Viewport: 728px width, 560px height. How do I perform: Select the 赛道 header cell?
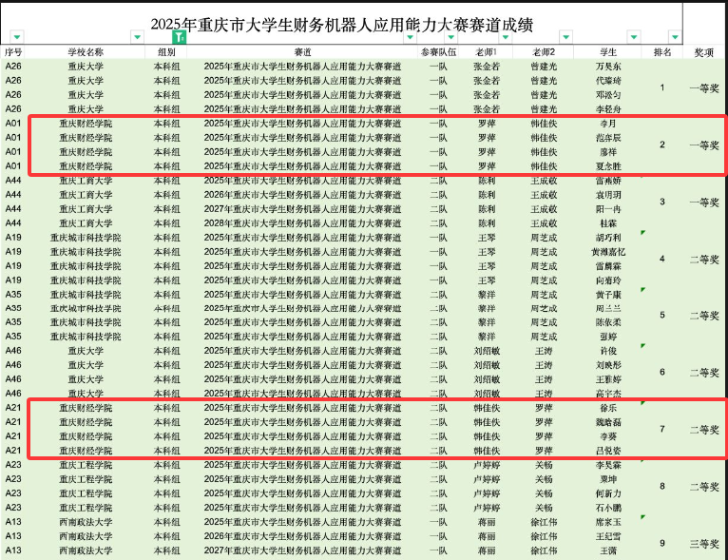coord(302,52)
